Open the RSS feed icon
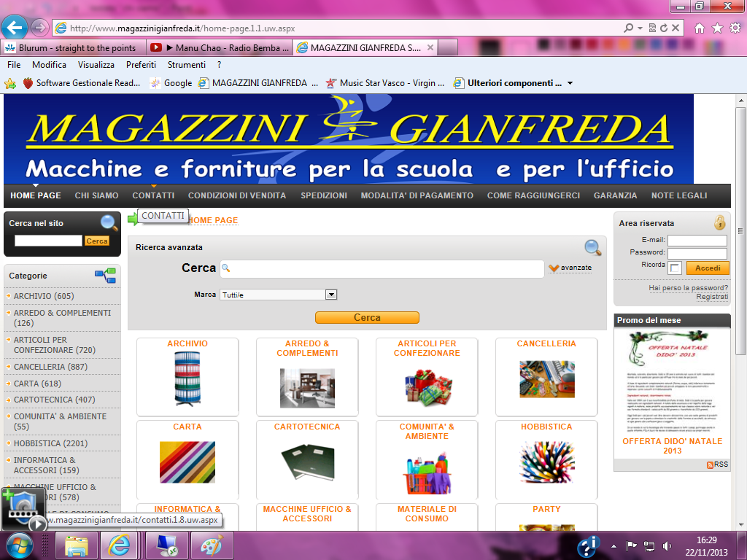The height and width of the screenshot is (560, 747). pyautogui.click(x=710, y=464)
